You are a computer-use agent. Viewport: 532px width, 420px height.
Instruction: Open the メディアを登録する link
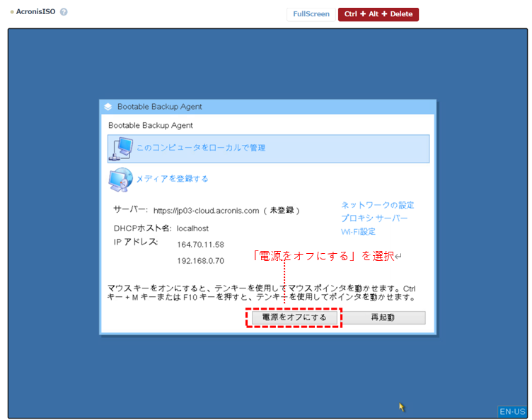172,179
